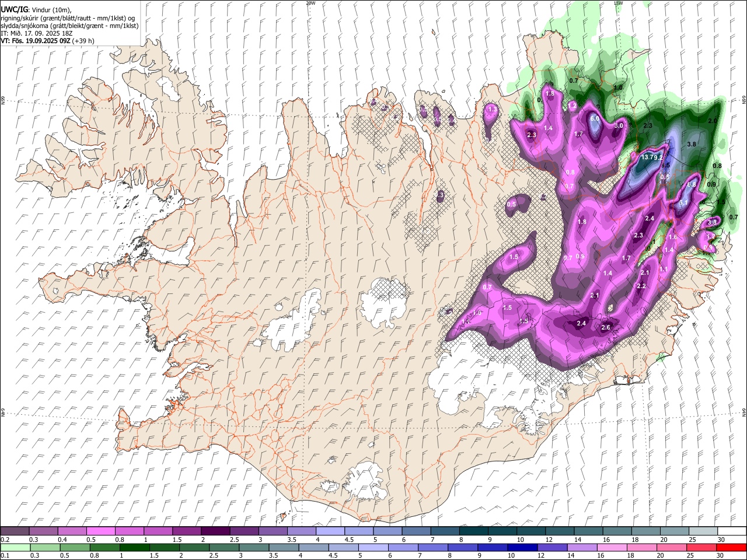Screen dimensions: 747x560
Task: Click the 13.7 precipitation value on the map
Action: (x=648, y=157)
